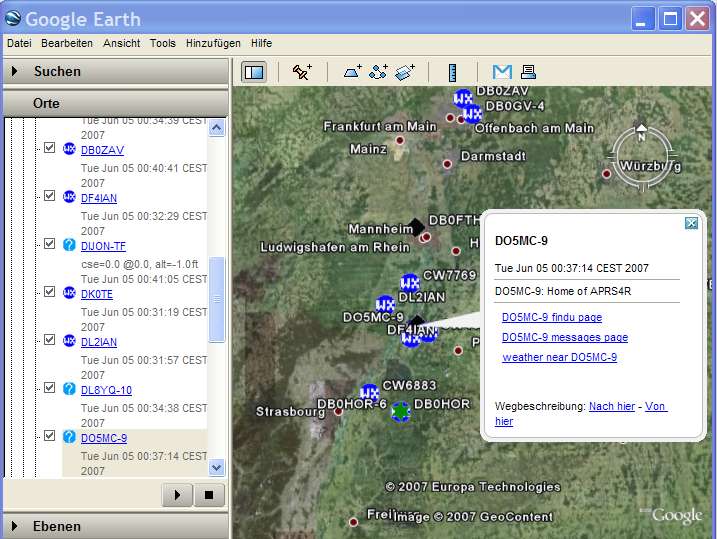The image size is (717, 539).
Task: Open the Datei menu
Action: coord(19,43)
